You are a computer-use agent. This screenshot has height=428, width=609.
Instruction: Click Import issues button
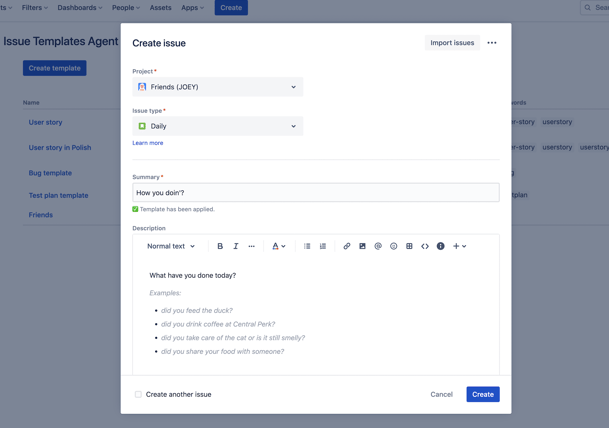point(452,43)
